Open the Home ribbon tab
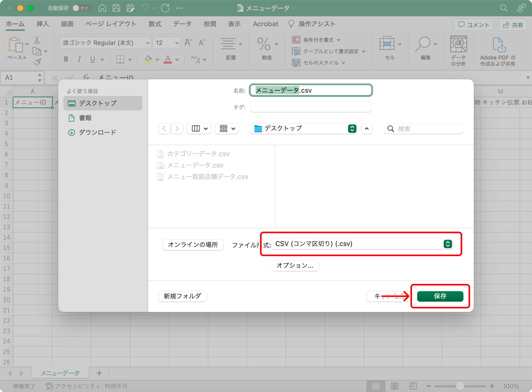The height and width of the screenshot is (392, 532). 15,24
